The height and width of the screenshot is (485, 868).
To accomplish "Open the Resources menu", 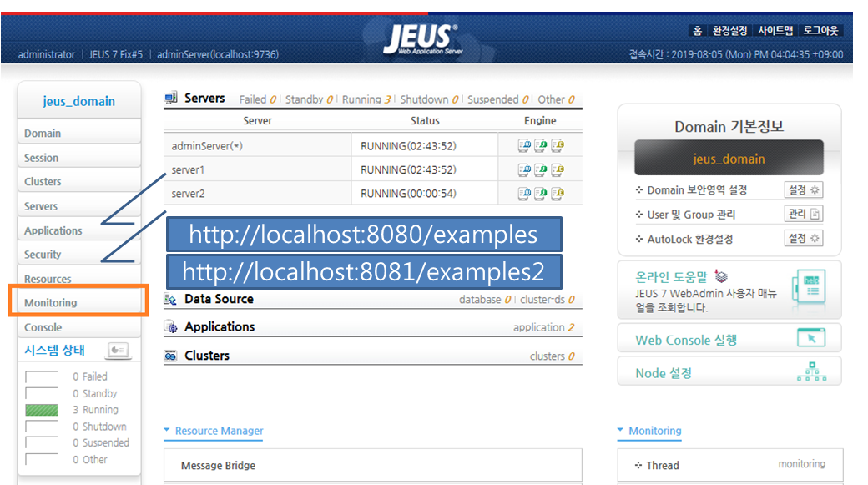I will 79,279.
